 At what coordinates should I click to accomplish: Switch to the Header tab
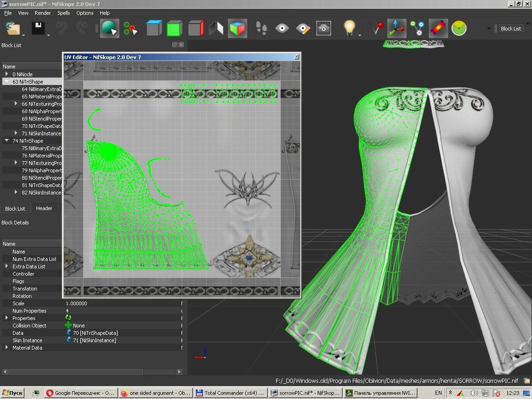44,208
